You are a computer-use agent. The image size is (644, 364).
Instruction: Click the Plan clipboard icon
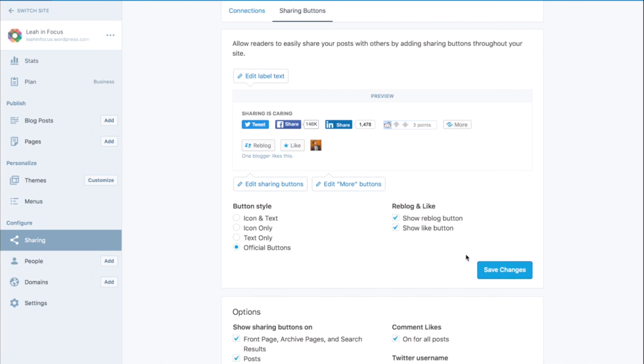click(x=14, y=82)
